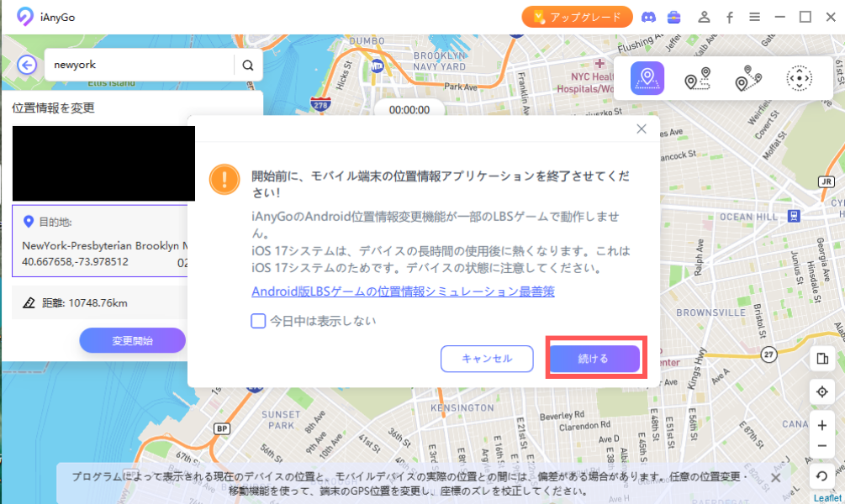Select the multi-spot route movement mode
Image resolution: width=845 pixels, height=504 pixels.
pyautogui.click(x=747, y=79)
